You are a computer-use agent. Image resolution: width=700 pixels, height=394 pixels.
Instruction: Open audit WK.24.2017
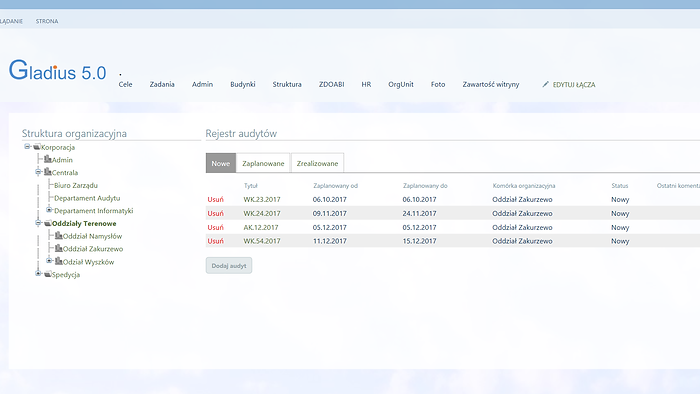262,213
